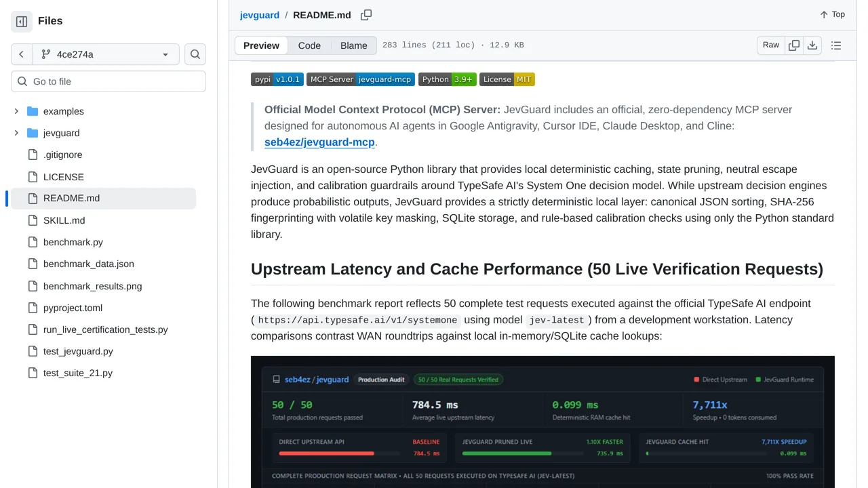The height and width of the screenshot is (488, 868).
Task: Click the benchmark.py file icon
Action: pos(33,242)
